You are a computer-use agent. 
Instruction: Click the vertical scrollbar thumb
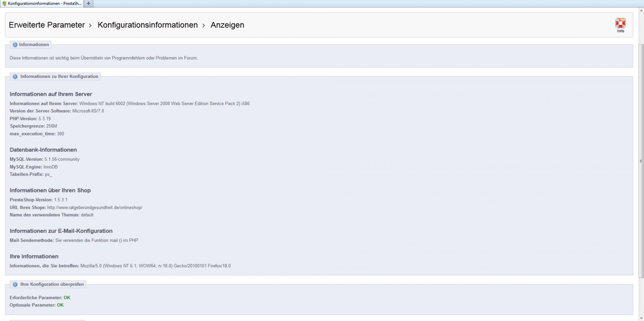pyautogui.click(x=641, y=161)
